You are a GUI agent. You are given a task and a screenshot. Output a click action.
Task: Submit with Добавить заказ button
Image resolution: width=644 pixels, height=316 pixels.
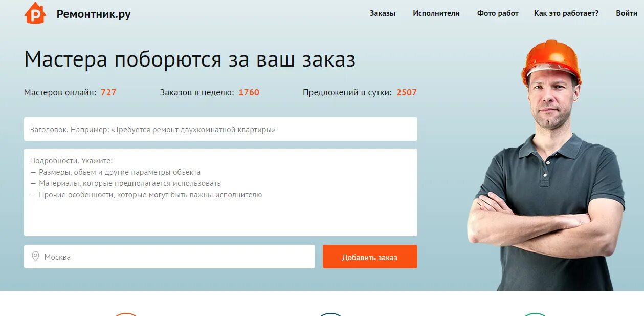370,257
